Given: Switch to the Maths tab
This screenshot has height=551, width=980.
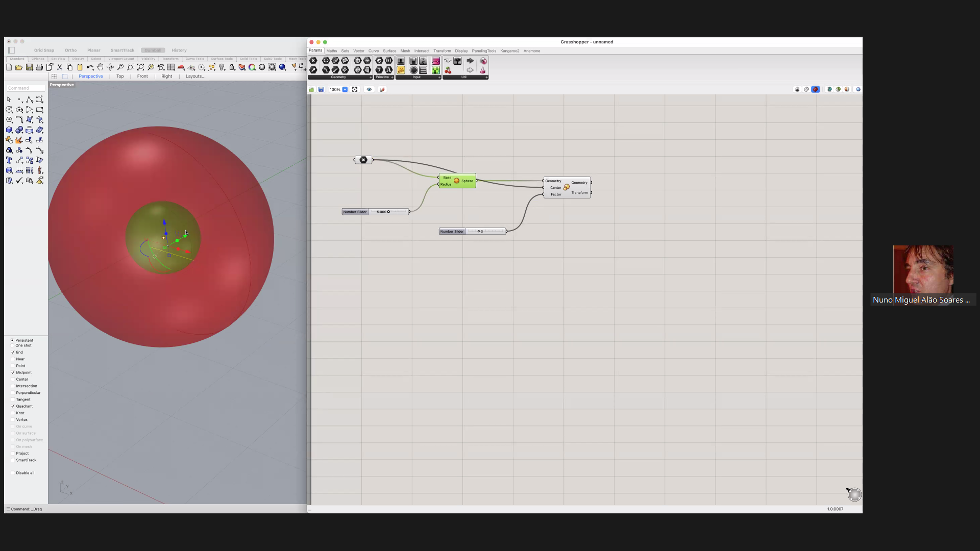Looking at the screenshot, I should pos(332,51).
